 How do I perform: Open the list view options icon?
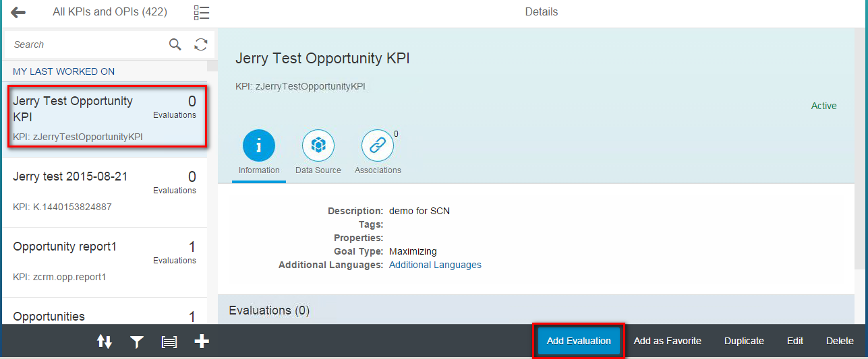201,12
